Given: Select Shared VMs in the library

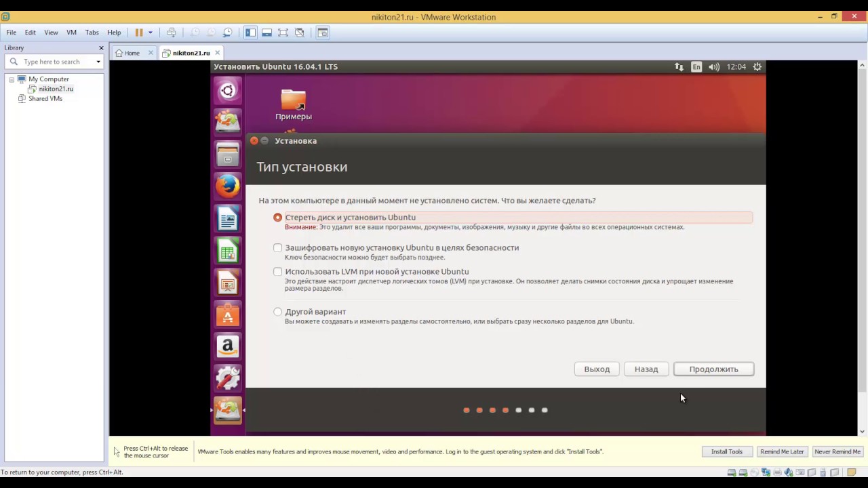Looking at the screenshot, I should pyautogui.click(x=45, y=98).
